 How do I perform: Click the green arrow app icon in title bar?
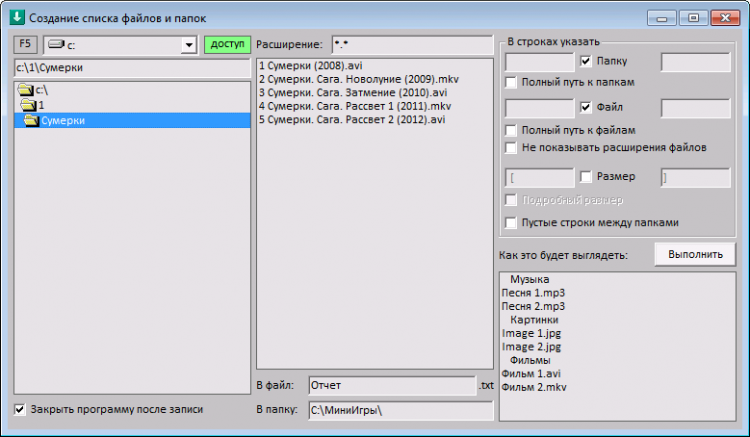point(17,18)
